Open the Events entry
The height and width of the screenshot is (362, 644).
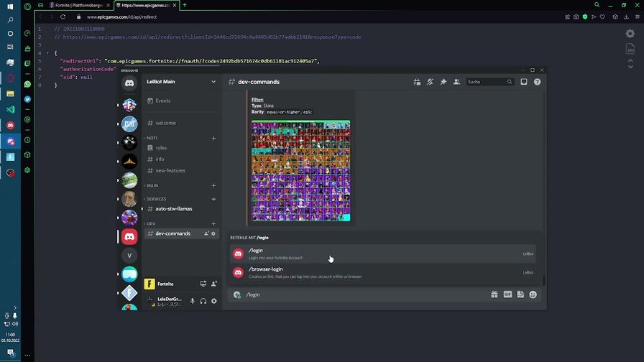pos(180,101)
